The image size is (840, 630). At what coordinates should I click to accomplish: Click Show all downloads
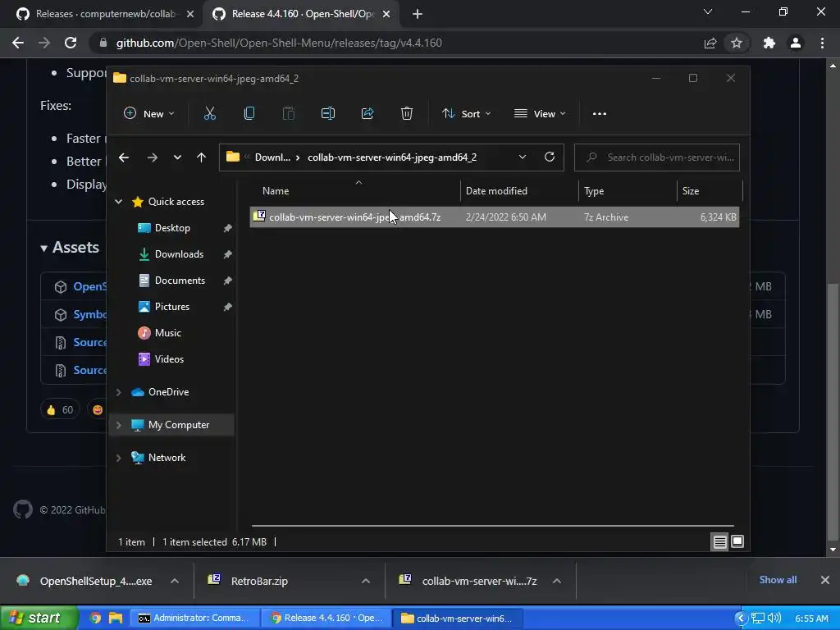tap(778, 580)
